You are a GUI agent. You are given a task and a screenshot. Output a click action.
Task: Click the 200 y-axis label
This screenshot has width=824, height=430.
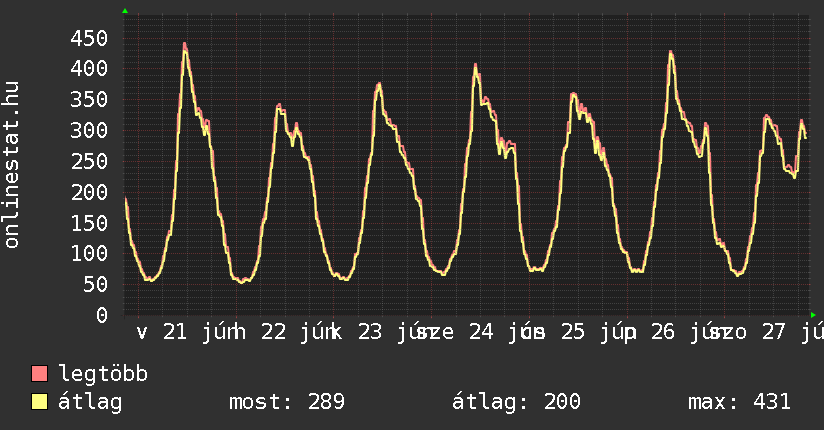[x=89, y=192]
